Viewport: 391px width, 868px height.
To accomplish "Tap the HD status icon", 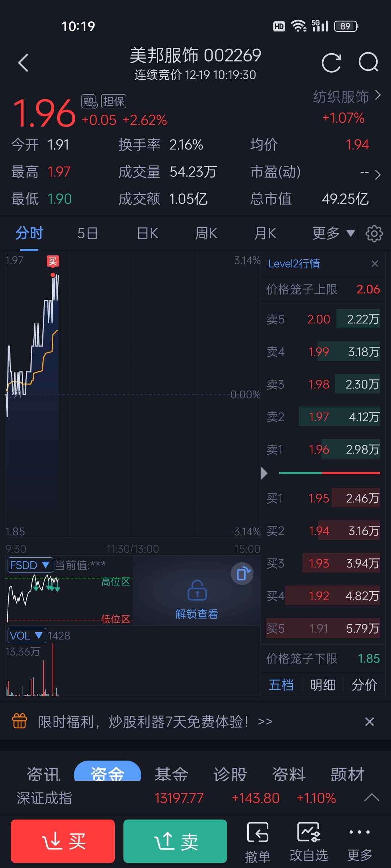I will [x=279, y=26].
